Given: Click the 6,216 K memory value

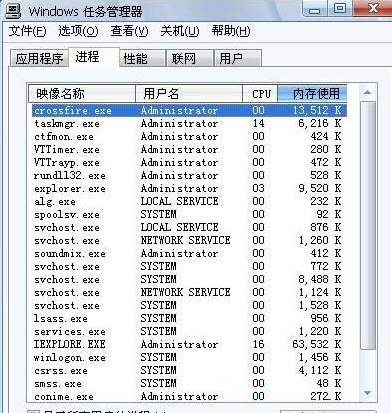Looking at the screenshot, I should 320,123.
